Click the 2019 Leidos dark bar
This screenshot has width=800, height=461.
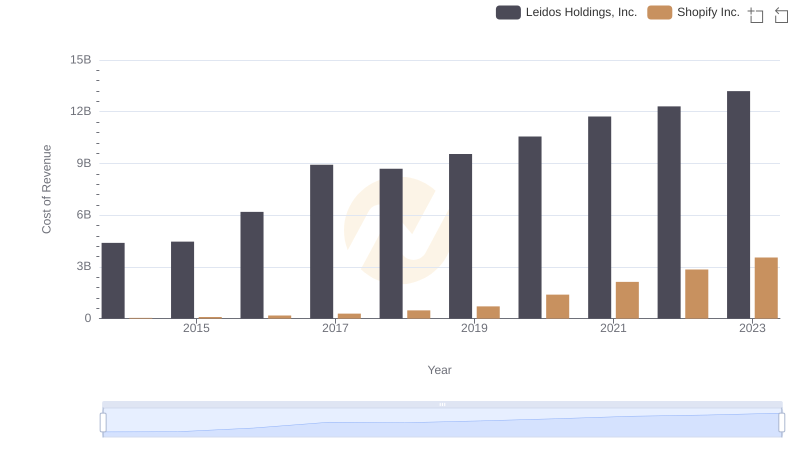coord(460,236)
